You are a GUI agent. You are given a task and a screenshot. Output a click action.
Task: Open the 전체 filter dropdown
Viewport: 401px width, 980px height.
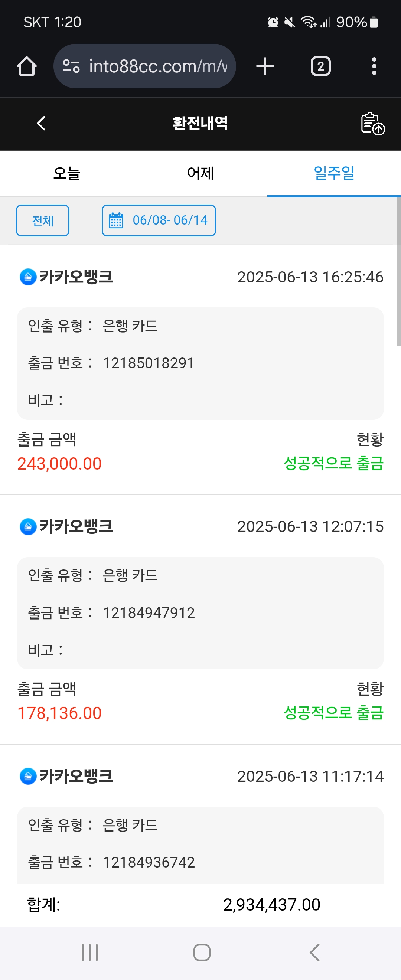(x=43, y=220)
